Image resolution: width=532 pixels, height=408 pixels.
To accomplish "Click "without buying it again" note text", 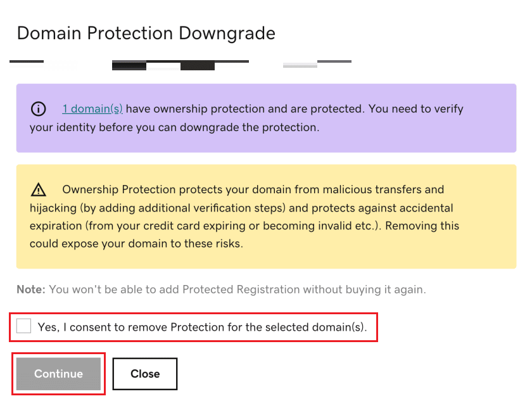I will [370, 290].
